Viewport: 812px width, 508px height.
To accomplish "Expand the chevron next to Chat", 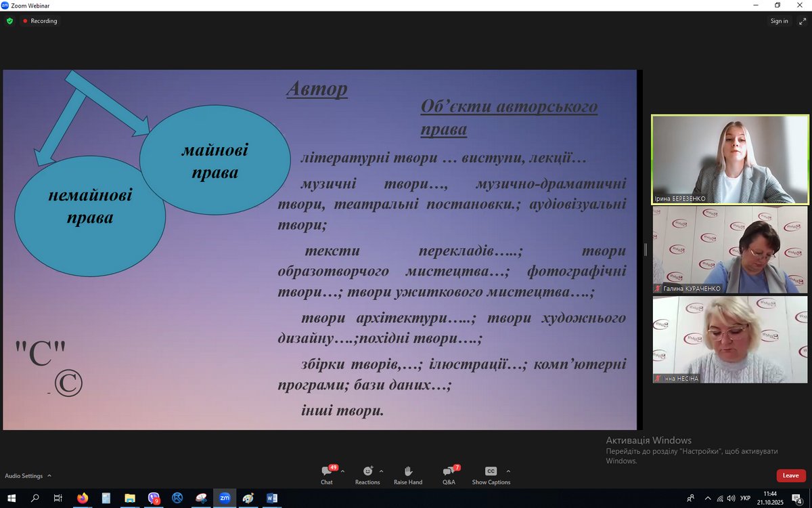I will pyautogui.click(x=342, y=471).
